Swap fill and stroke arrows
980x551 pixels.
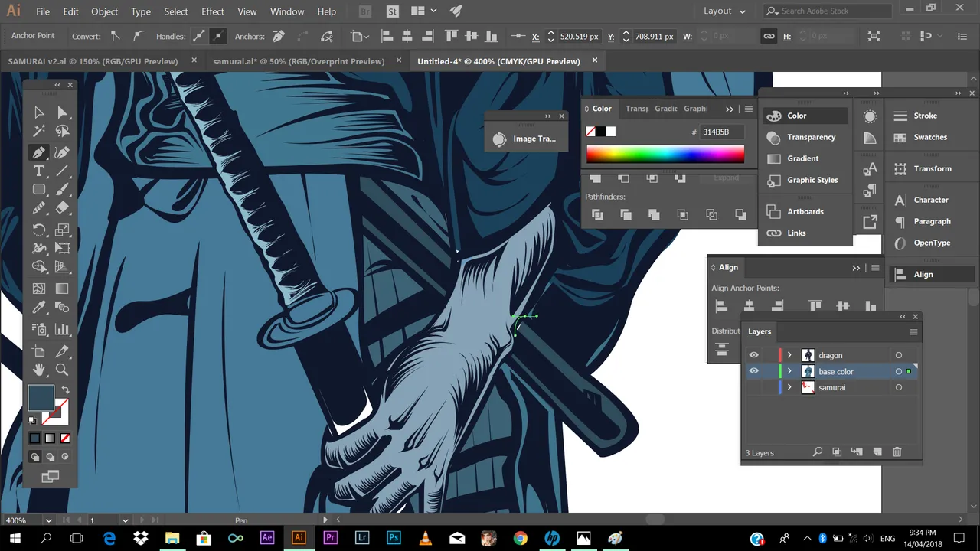pos(65,390)
